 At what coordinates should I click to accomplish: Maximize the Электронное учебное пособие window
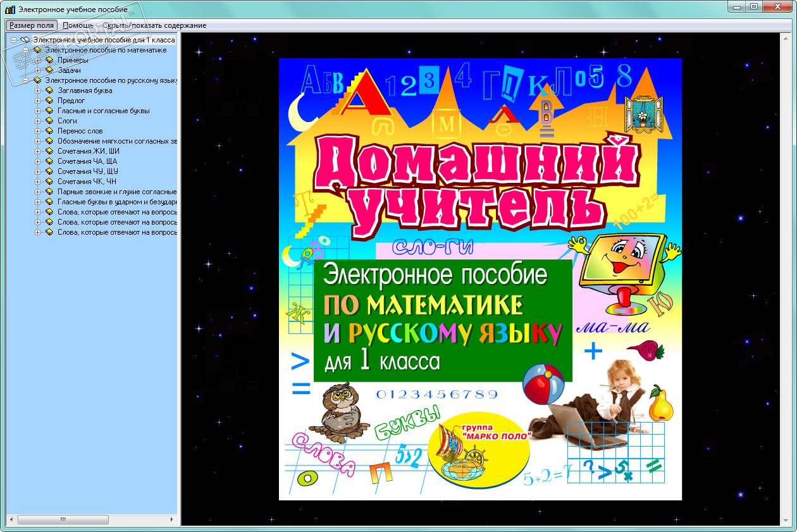click(753, 6)
